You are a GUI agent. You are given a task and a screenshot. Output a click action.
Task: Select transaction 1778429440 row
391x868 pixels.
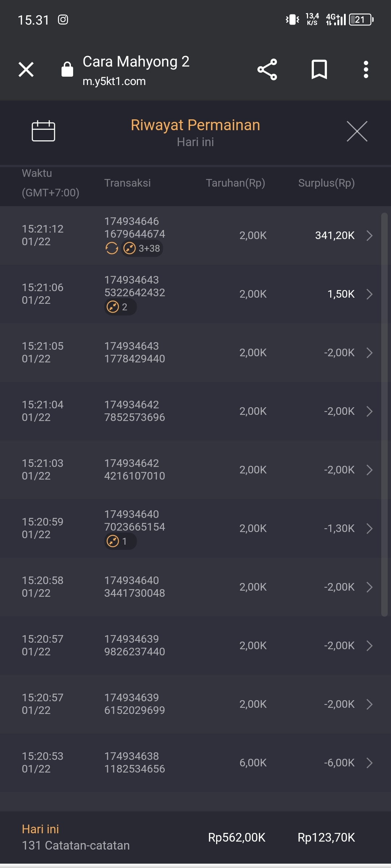[135, 353]
